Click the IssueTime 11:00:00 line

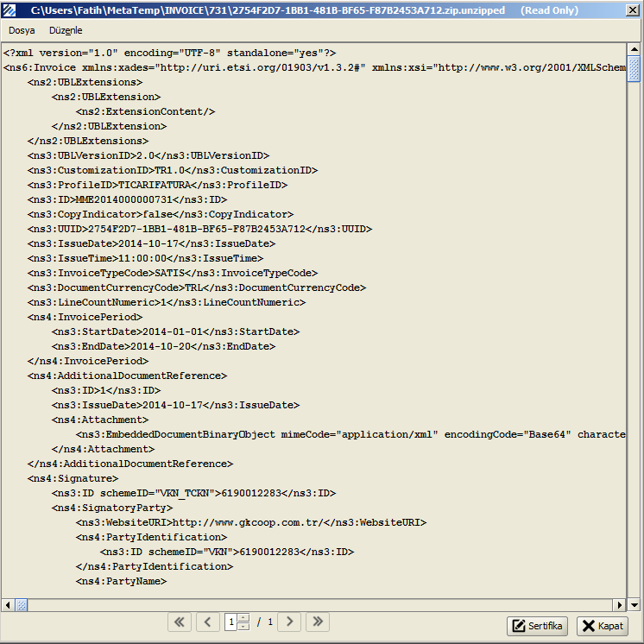tap(145, 258)
